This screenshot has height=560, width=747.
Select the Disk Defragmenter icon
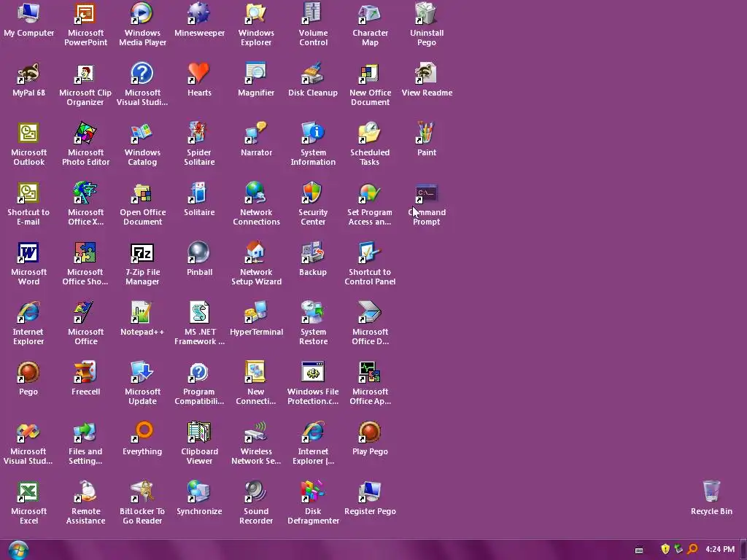313,492
